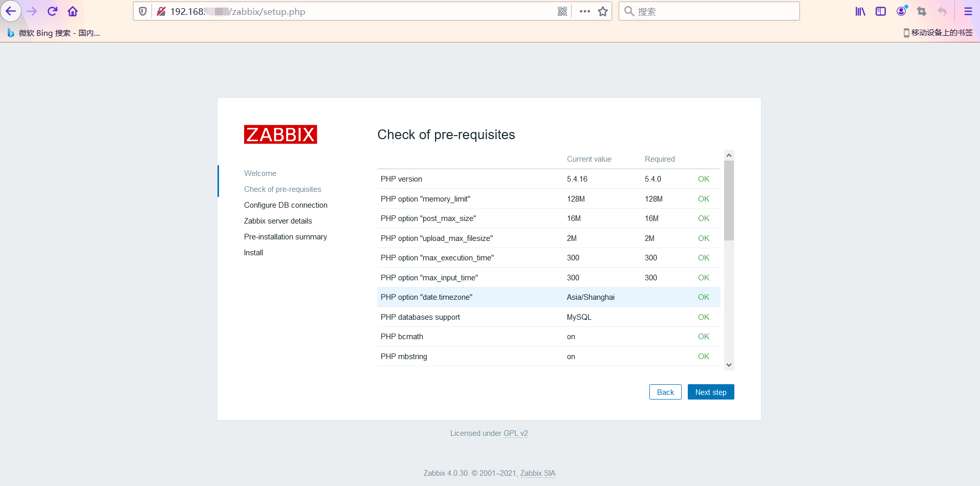This screenshot has width=980, height=486.
Task: Open the page actions ellipsis menu
Action: [584, 11]
